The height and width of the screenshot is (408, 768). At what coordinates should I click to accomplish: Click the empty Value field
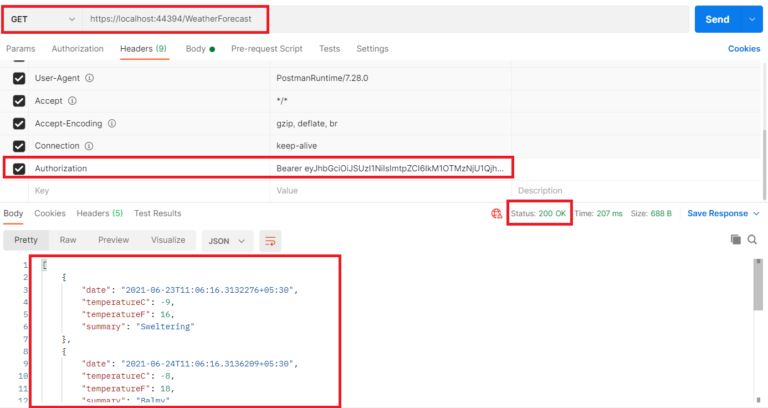pyautogui.click(x=390, y=191)
